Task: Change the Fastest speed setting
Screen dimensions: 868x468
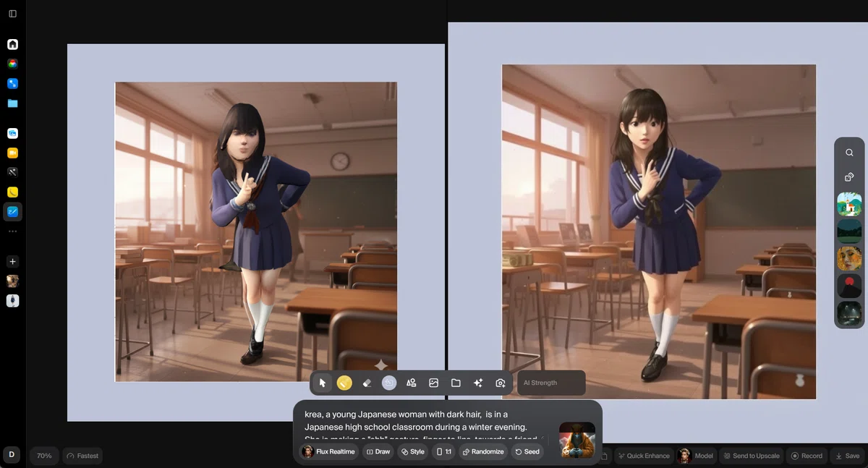Action: click(x=82, y=456)
